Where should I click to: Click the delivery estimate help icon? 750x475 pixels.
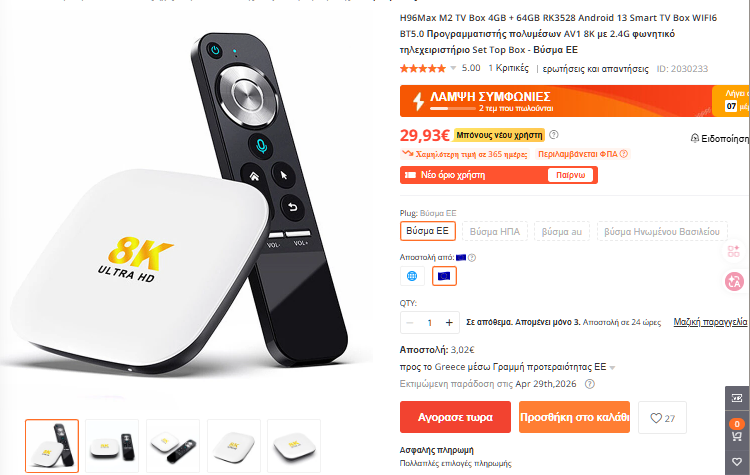click(x=590, y=384)
